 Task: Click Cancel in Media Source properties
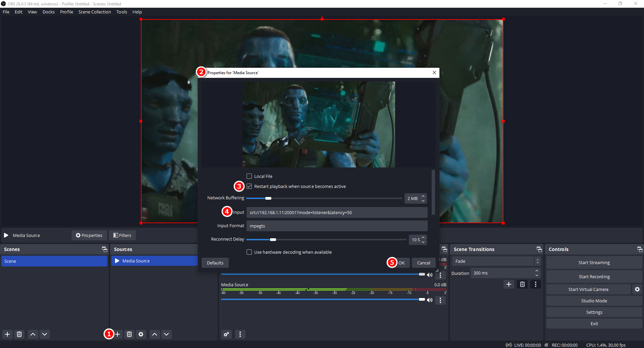tap(424, 263)
